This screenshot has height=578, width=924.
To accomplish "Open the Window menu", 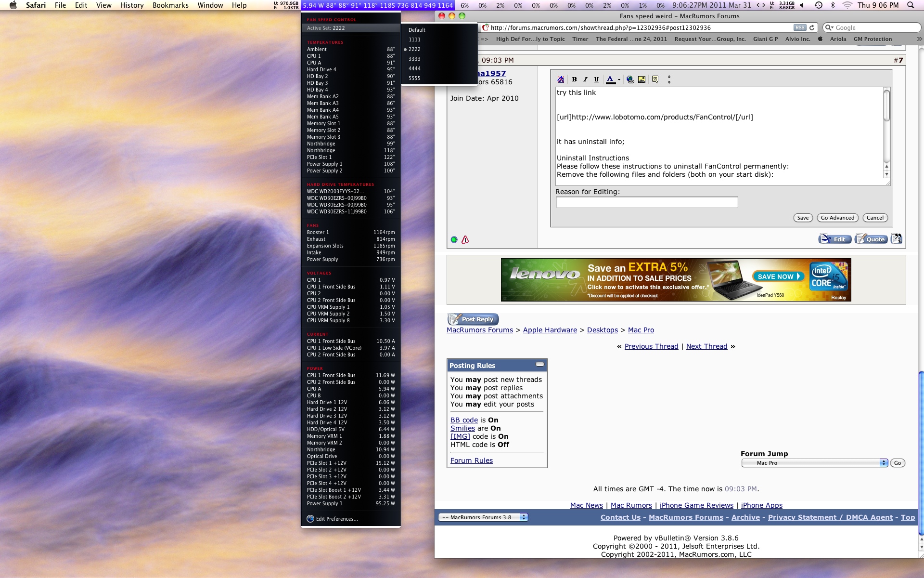I will click(210, 5).
